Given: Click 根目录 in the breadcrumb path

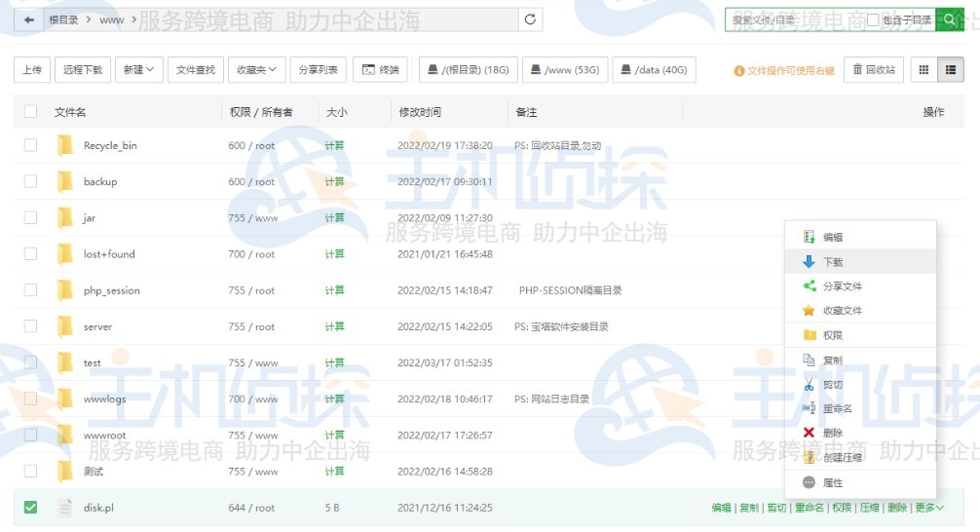Looking at the screenshot, I should [x=63, y=20].
